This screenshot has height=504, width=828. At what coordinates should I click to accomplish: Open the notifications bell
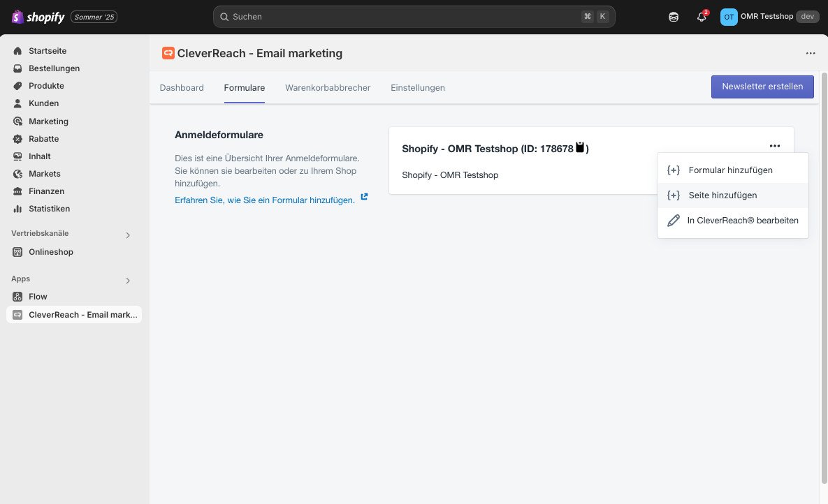702,17
